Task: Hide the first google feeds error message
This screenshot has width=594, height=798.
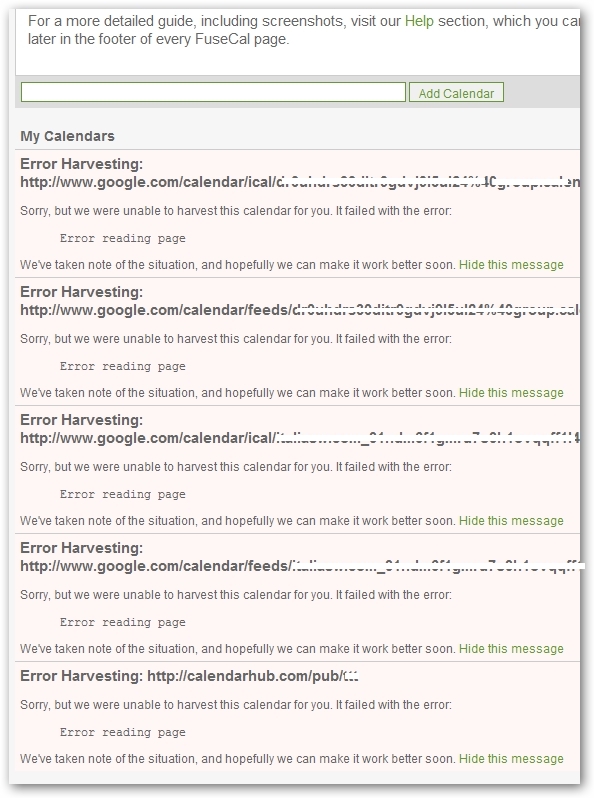Action: click(x=511, y=393)
